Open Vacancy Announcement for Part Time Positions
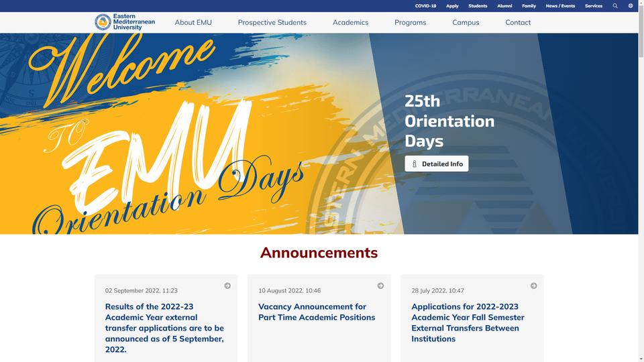Viewport: 644px width, 362px height. coord(317,312)
